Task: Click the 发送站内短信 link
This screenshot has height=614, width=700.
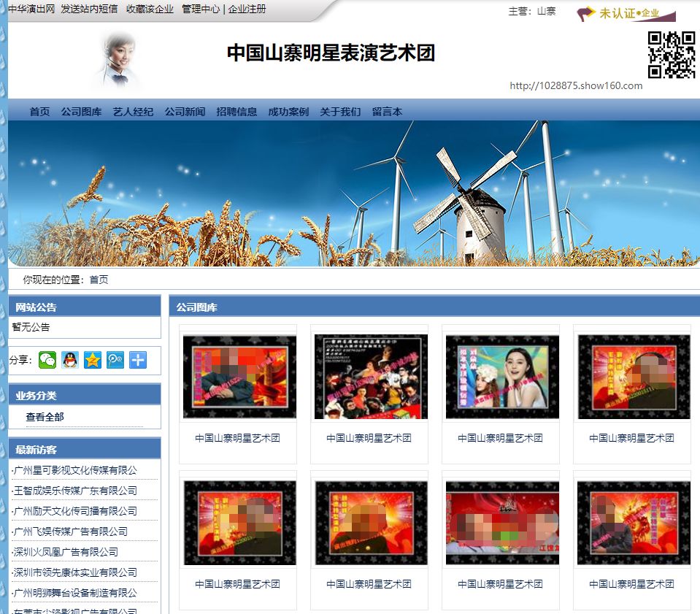Action: point(89,9)
